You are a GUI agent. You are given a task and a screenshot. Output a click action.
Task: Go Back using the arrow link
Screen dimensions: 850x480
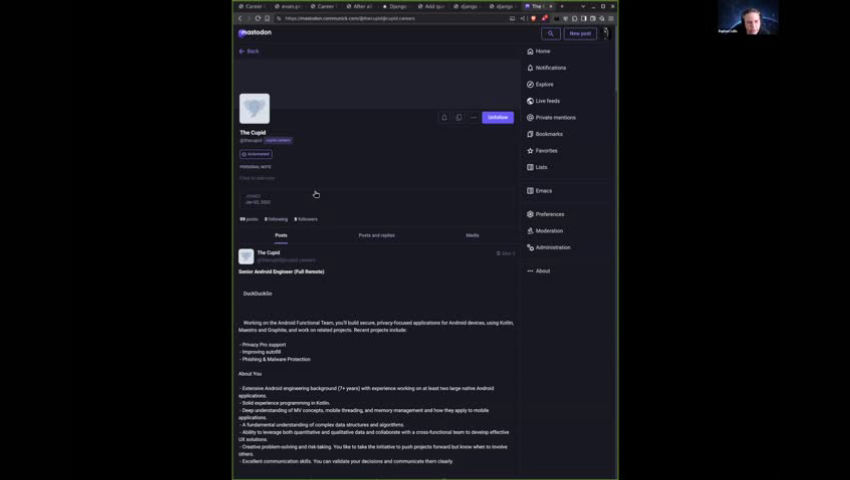tap(249, 52)
